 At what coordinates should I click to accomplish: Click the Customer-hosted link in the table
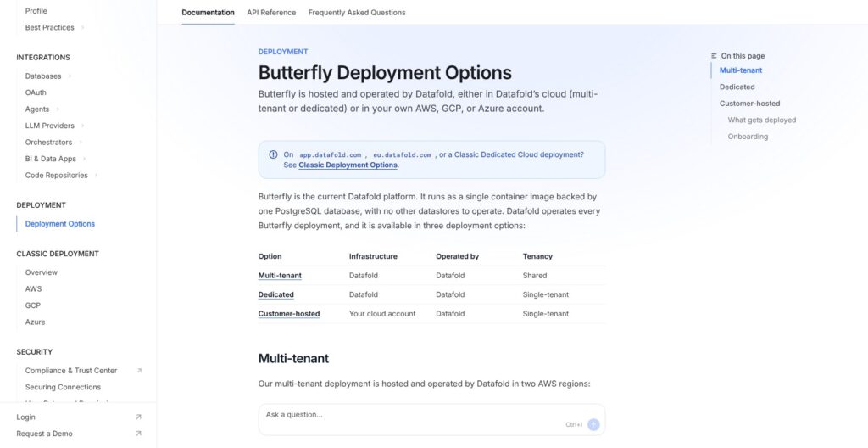click(x=289, y=314)
